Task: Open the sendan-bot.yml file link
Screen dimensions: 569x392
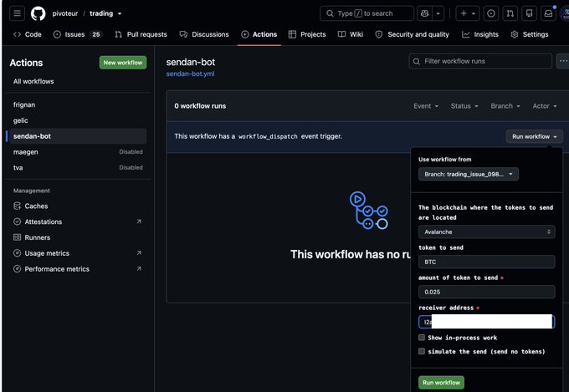Action: 190,74
